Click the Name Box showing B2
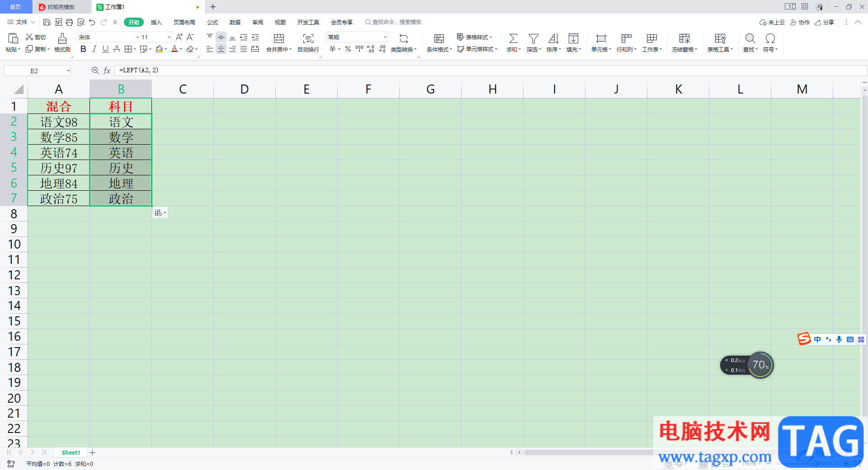Screen dimensions: 868x470 (38, 70)
